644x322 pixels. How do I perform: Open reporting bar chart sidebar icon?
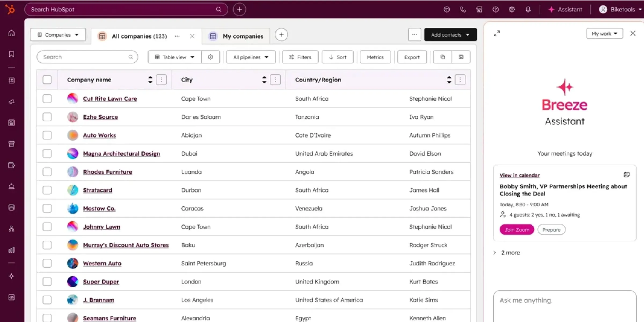click(11, 250)
